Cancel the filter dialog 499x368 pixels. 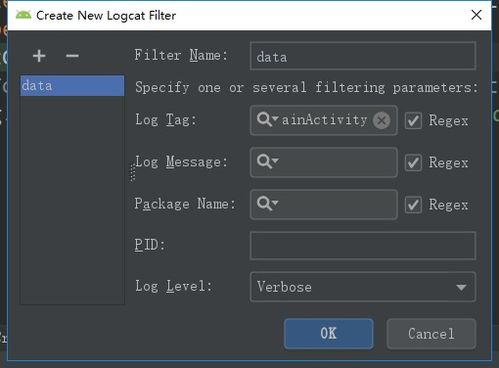431,334
